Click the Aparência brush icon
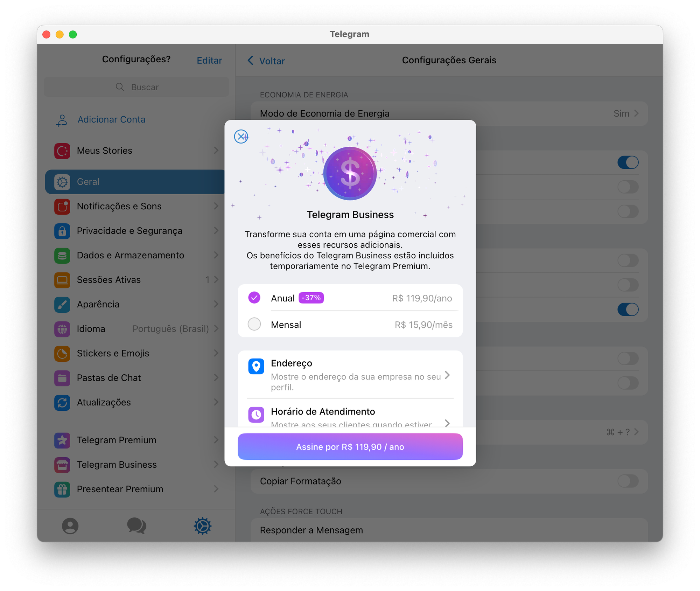The height and width of the screenshot is (591, 700). point(62,305)
